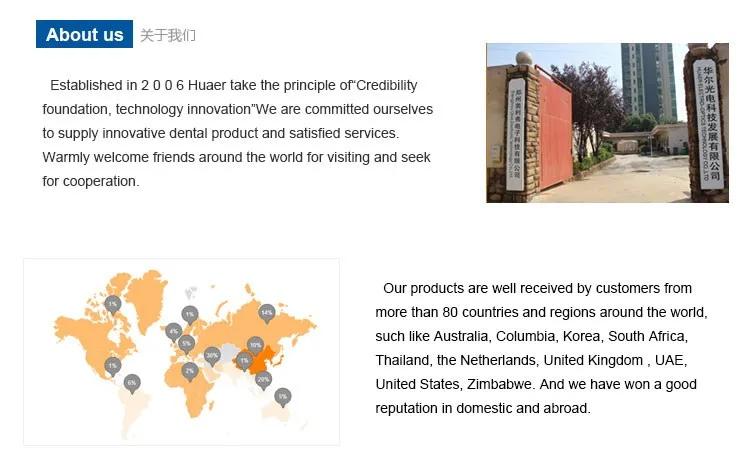This screenshot has width=750, height=473.
Task: Click the 1% pin over Canada
Action: (x=112, y=302)
